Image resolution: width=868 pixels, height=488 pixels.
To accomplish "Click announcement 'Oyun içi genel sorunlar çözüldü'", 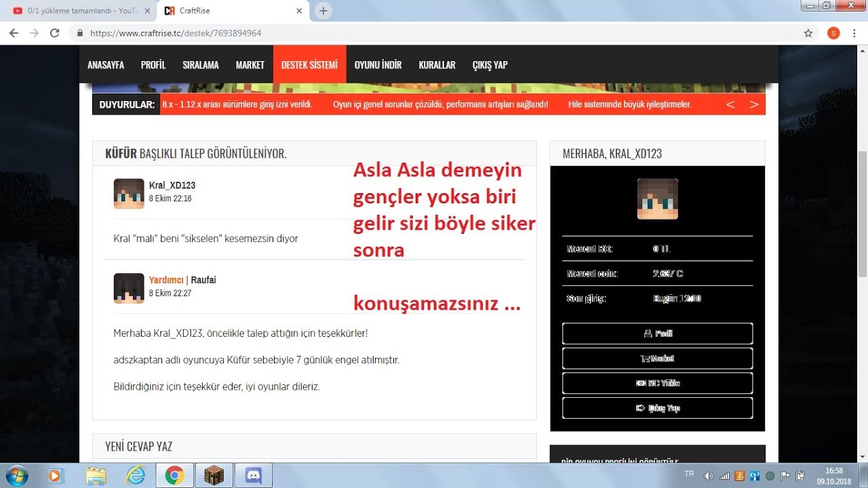I will click(441, 104).
